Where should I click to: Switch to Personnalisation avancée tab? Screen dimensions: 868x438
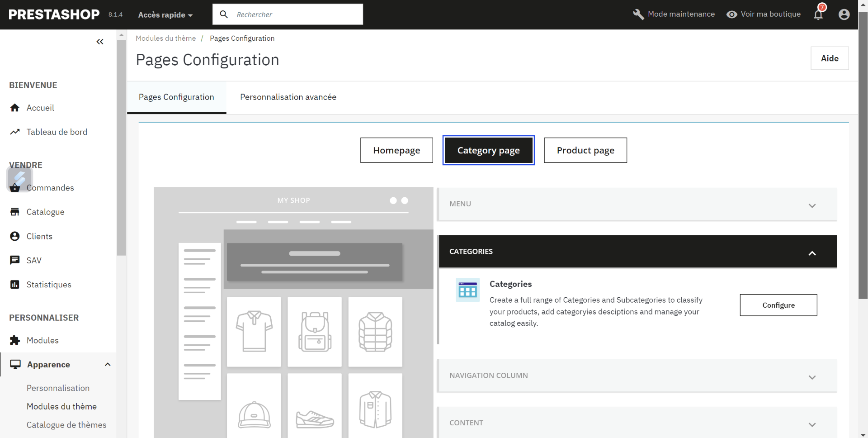pos(288,97)
